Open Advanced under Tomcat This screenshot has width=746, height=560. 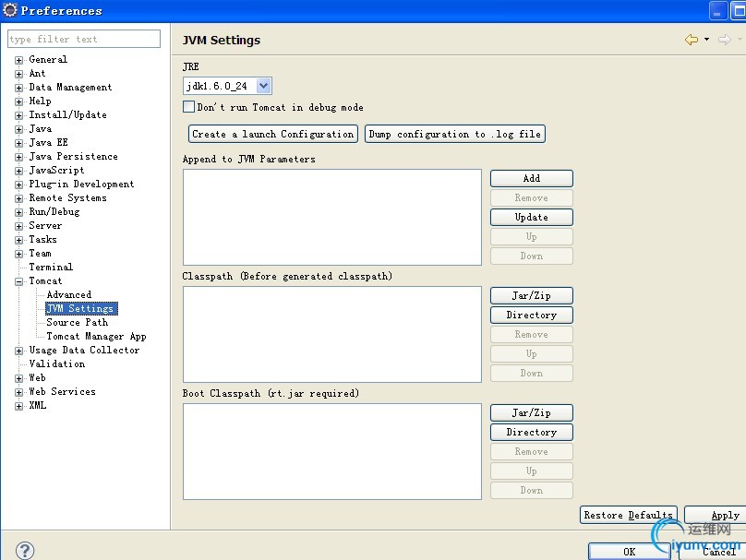click(x=69, y=294)
